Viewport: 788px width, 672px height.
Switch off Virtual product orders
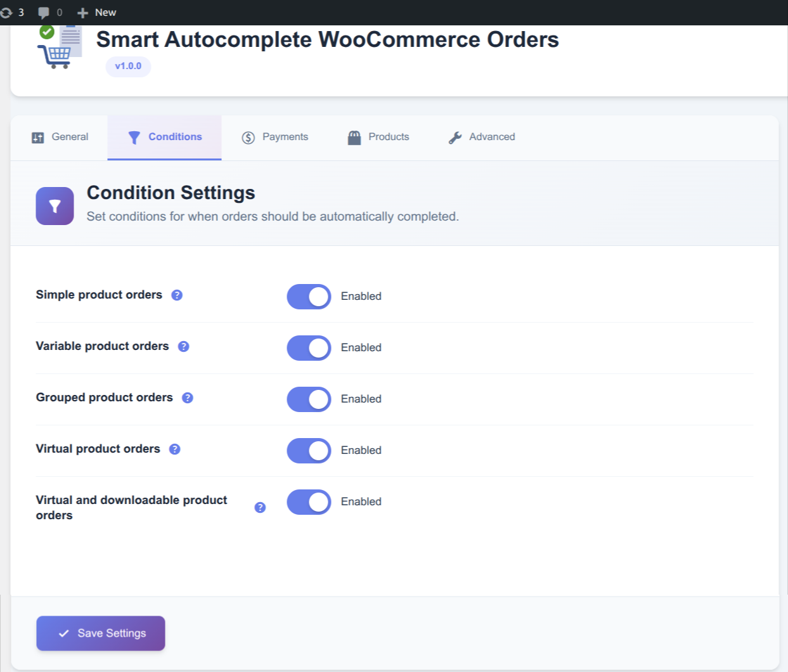[309, 451]
